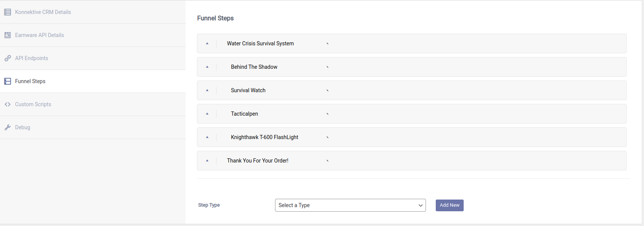Toggle the triangle beside Behind The Shadow
This screenshot has width=644, height=226.
pyautogui.click(x=207, y=67)
